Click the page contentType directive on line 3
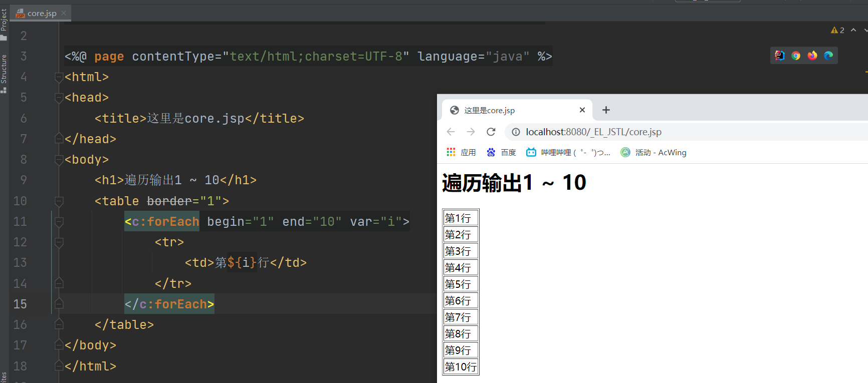 308,56
